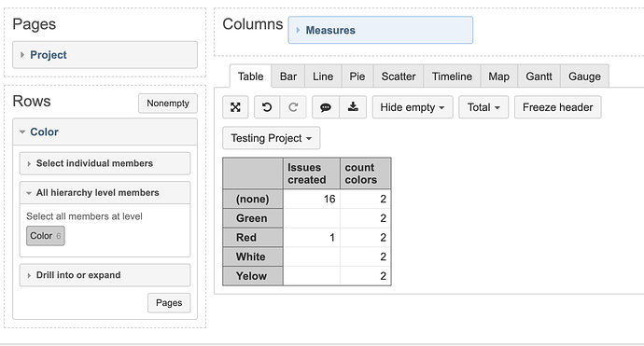Switch to the Map tab

(x=499, y=76)
